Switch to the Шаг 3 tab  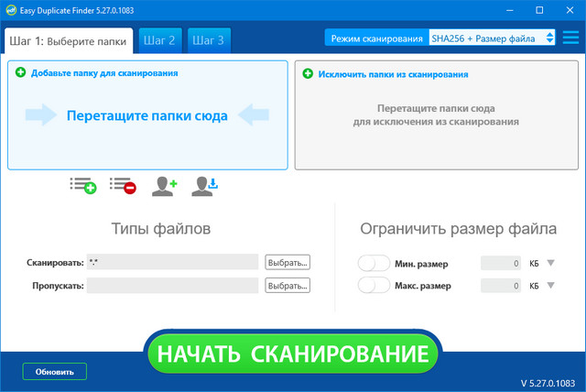point(209,40)
